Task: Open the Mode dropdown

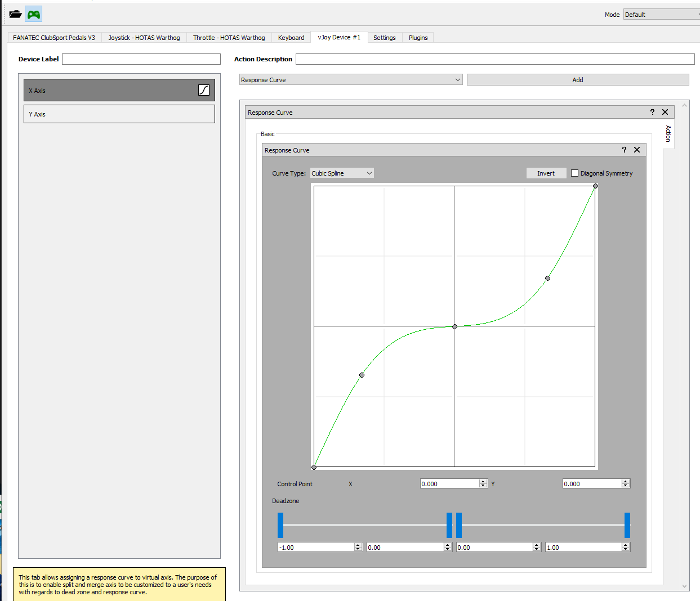Action: point(661,15)
